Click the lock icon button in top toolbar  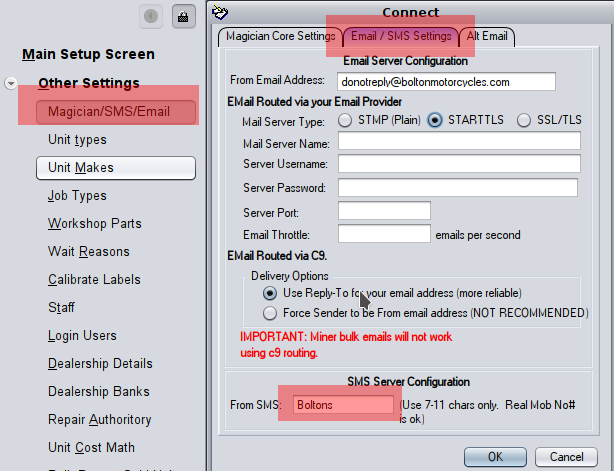click(183, 15)
